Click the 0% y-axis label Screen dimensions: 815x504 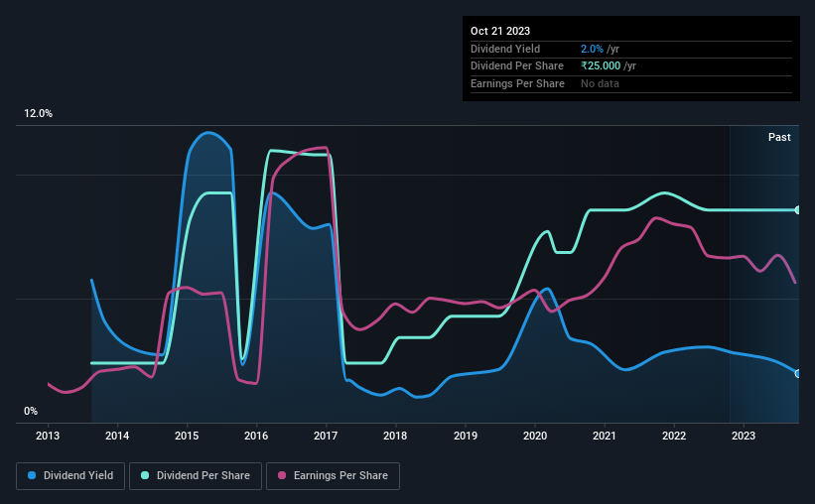tap(31, 411)
